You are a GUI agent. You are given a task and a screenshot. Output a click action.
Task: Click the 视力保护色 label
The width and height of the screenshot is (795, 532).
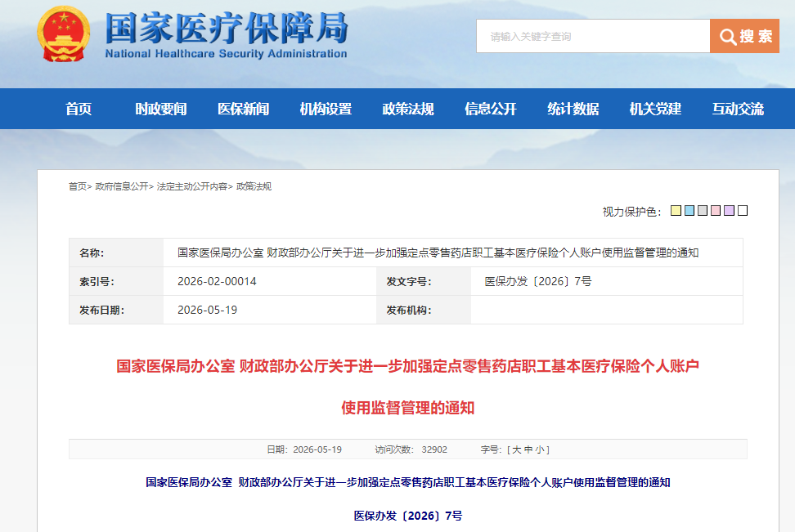point(631,212)
